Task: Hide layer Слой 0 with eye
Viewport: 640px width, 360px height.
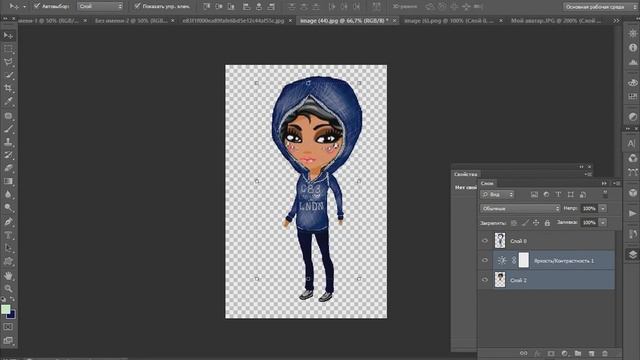Action: (485, 241)
